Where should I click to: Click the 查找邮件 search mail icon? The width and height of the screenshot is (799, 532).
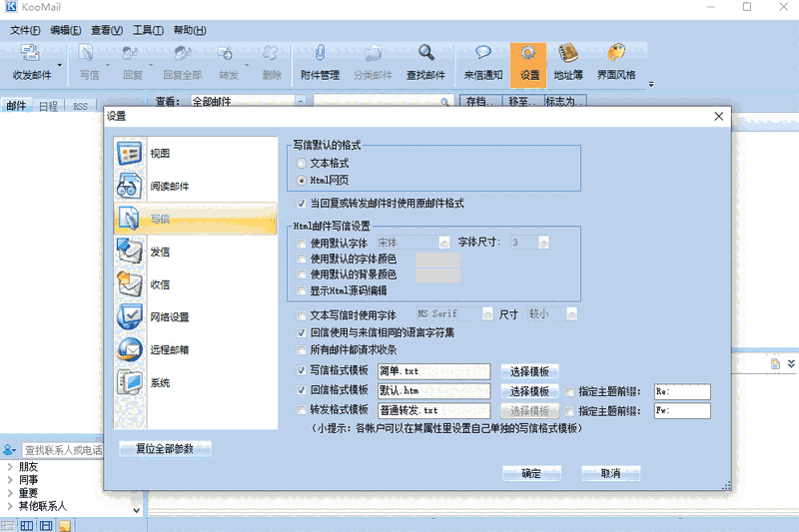pos(425,62)
